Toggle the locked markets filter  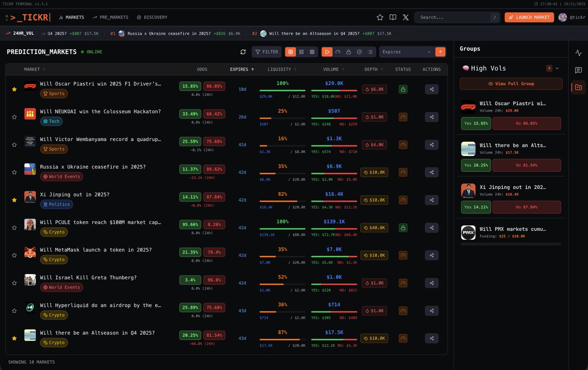348,52
